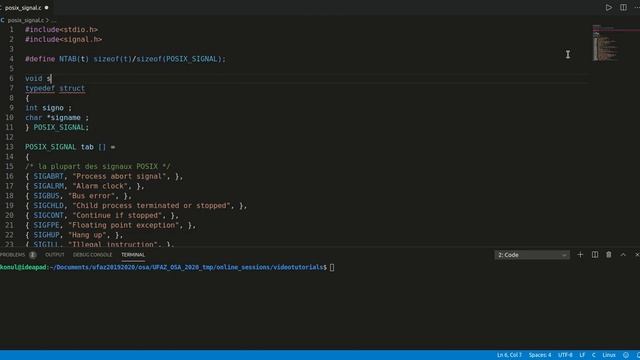Split the terminal pane

click(x=595, y=255)
